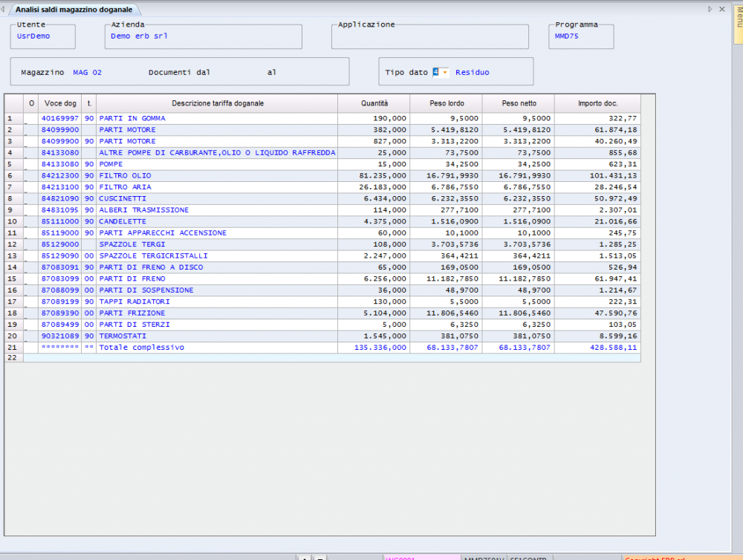The image size is (743, 560).
Task: Click the Quantità column header
Action: click(x=374, y=103)
